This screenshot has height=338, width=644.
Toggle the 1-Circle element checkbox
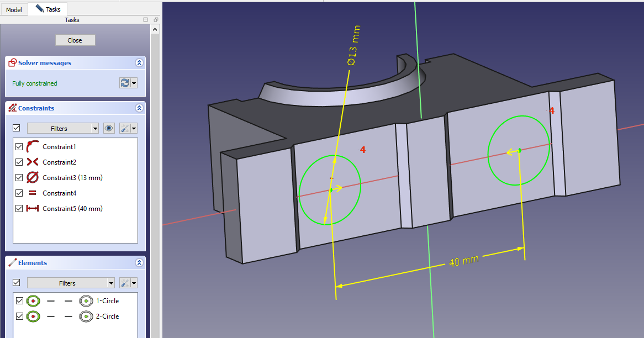(19, 301)
